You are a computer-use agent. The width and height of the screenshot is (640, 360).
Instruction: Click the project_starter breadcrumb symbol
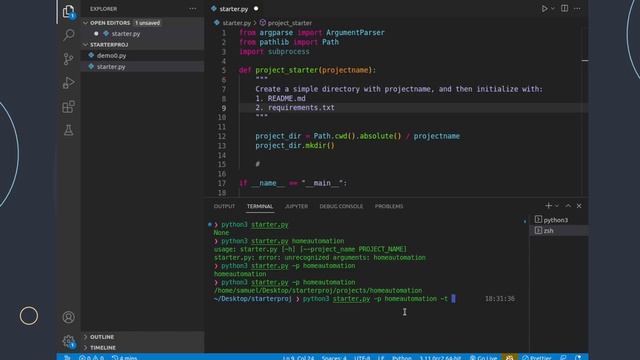pyautogui.click(x=290, y=23)
